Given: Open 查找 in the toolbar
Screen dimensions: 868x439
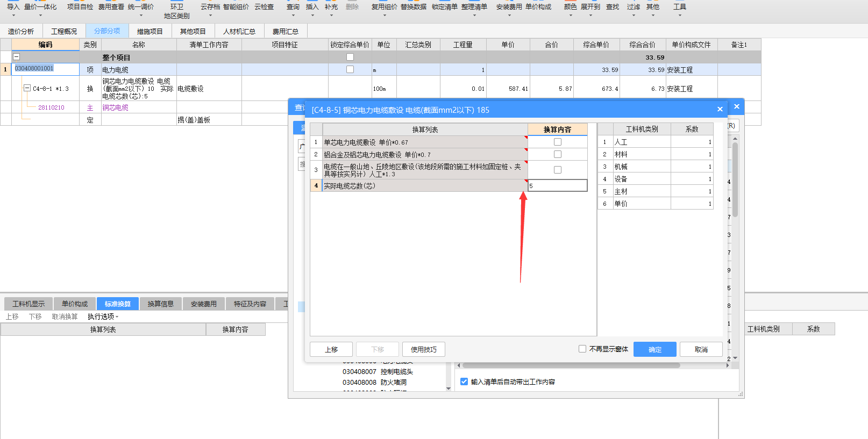Looking at the screenshot, I should point(613,7).
